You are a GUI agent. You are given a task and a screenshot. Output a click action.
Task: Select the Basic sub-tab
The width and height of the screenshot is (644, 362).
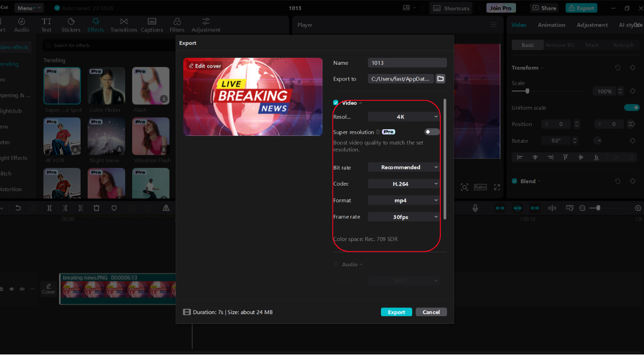pyautogui.click(x=528, y=45)
